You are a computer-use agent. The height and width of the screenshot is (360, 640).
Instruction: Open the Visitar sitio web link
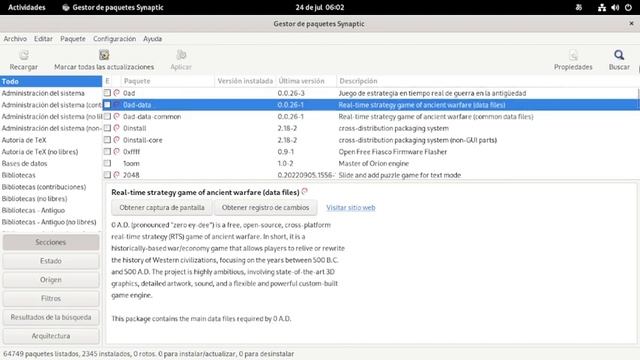coord(351,207)
